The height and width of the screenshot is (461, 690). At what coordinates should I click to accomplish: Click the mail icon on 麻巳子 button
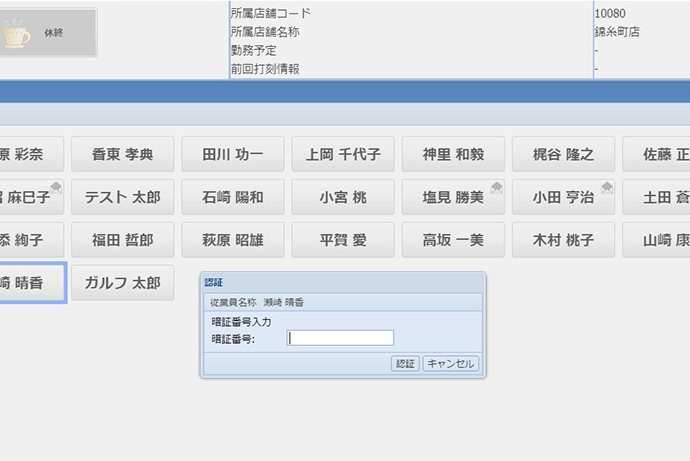pyautogui.click(x=57, y=187)
